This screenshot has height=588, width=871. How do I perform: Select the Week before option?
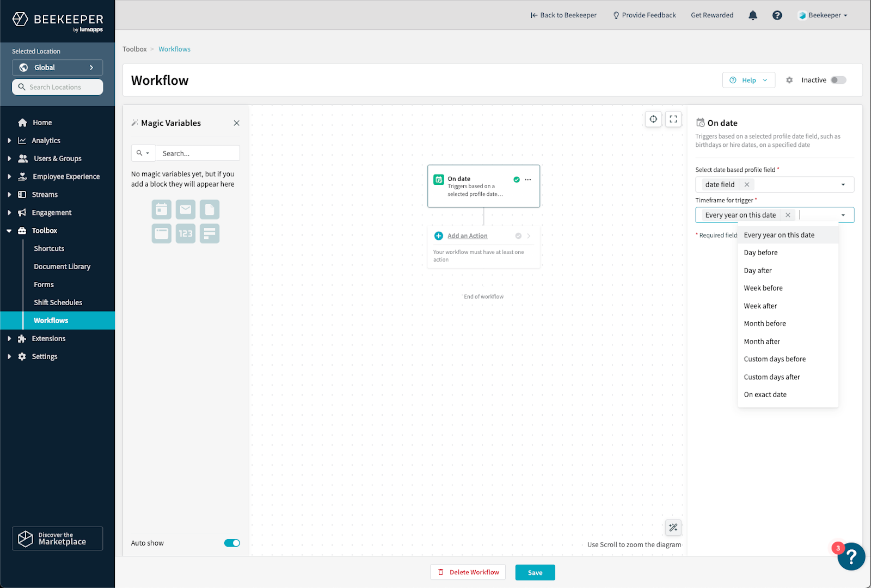[763, 288]
